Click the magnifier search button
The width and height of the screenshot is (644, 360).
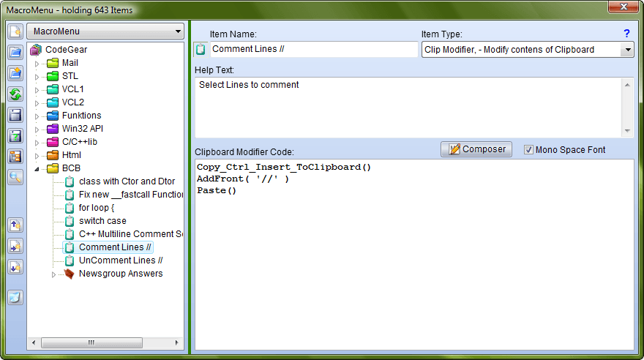[15, 177]
